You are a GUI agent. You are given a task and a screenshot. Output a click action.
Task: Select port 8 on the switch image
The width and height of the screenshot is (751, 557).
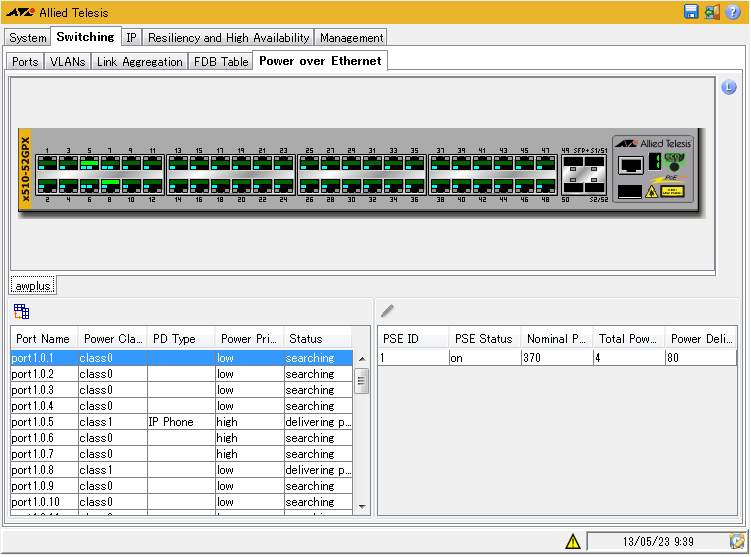point(111,185)
